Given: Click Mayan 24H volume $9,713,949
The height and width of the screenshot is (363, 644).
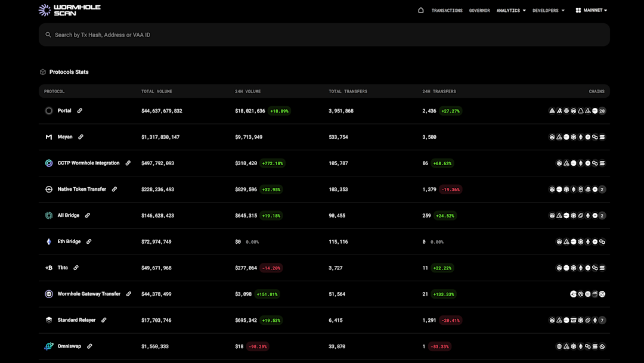Looking at the screenshot, I should click(x=249, y=137).
